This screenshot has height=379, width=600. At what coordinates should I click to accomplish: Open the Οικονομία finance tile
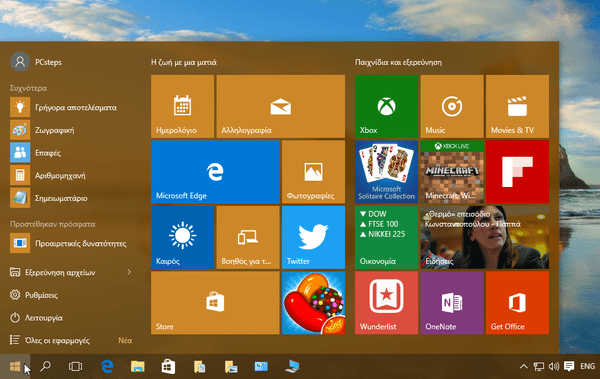pyautogui.click(x=386, y=237)
